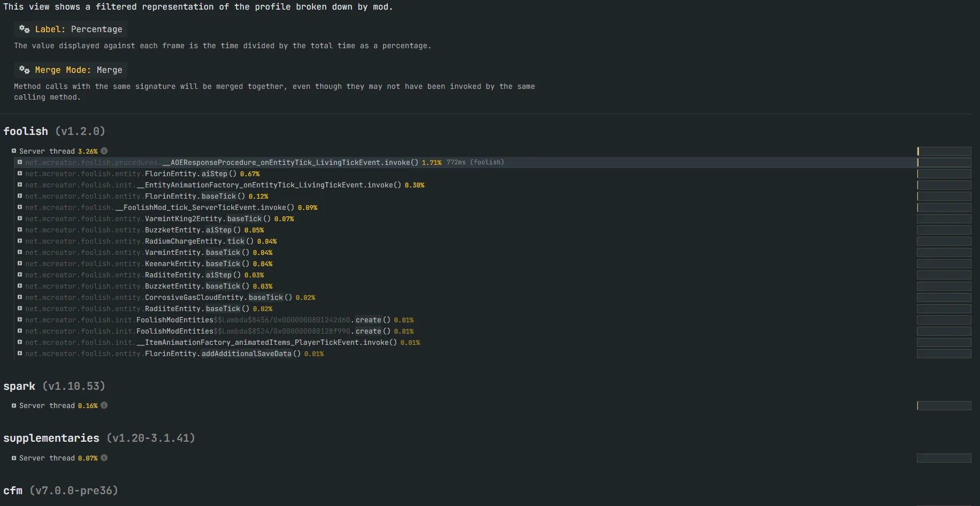Expand the FlorinEntity.aiStep() frame
Screen dimensions: 980x506
click(20, 173)
